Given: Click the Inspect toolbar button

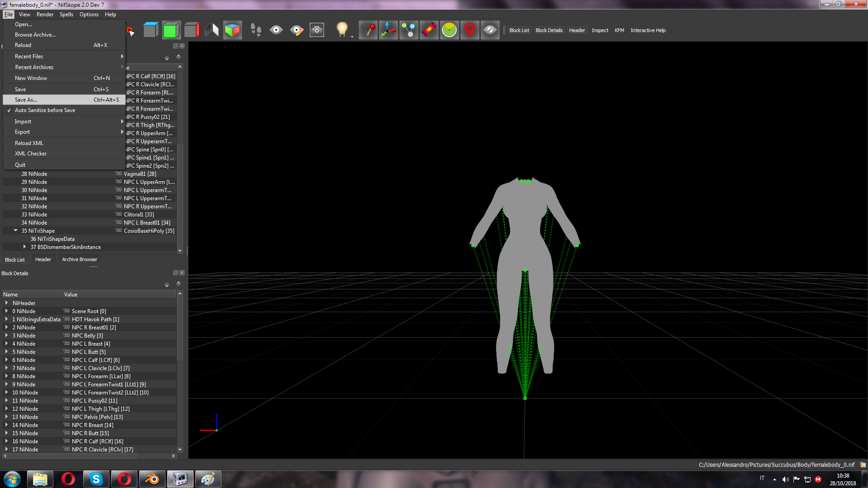Looking at the screenshot, I should click(x=600, y=30).
